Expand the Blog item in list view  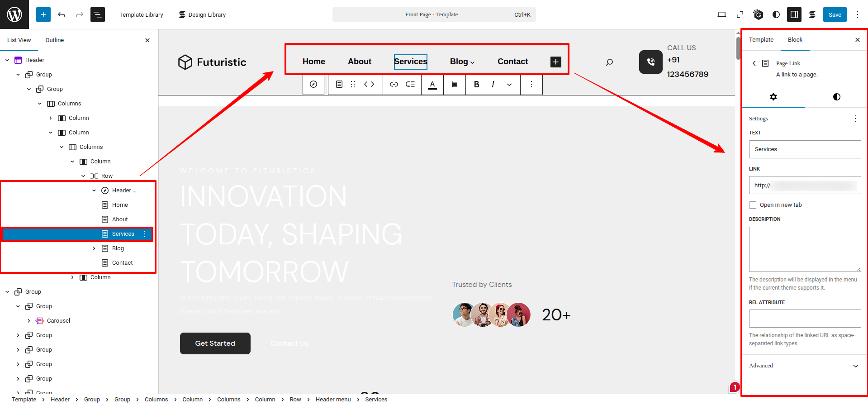94,248
